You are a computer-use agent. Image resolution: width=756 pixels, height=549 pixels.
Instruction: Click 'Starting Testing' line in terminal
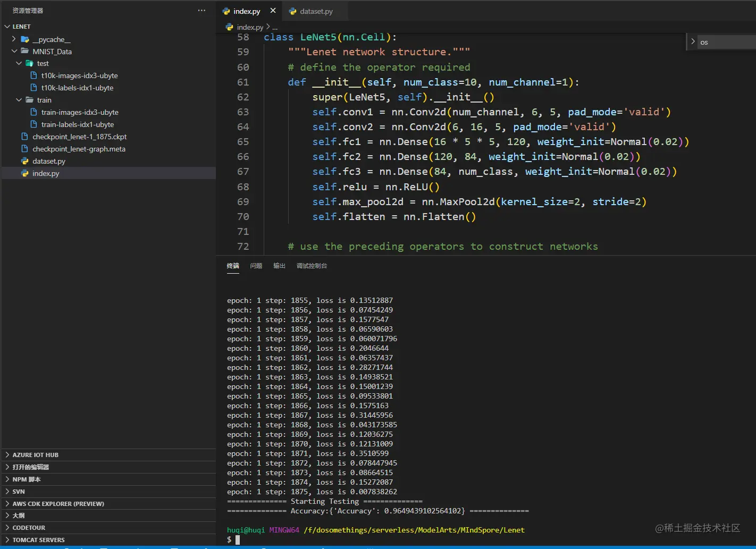pos(325,501)
